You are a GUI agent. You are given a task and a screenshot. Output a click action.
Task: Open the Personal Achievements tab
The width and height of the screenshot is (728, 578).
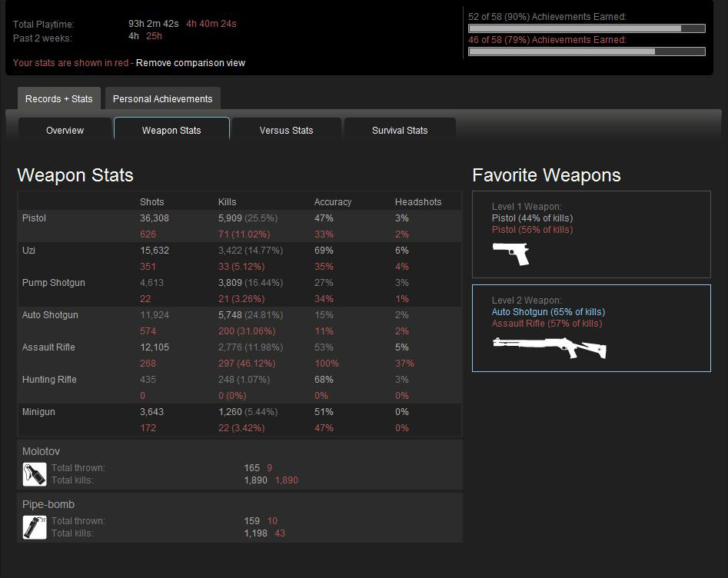pyautogui.click(x=162, y=98)
